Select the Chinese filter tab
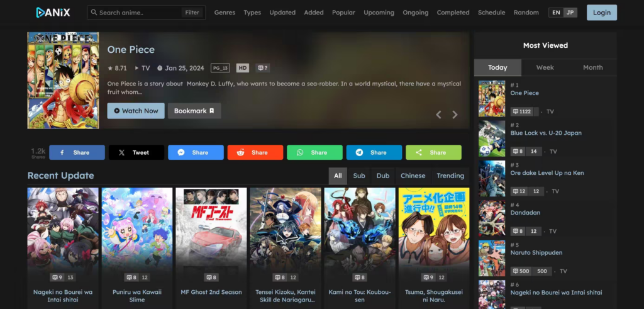This screenshot has height=309, width=644. pos(413,176)
